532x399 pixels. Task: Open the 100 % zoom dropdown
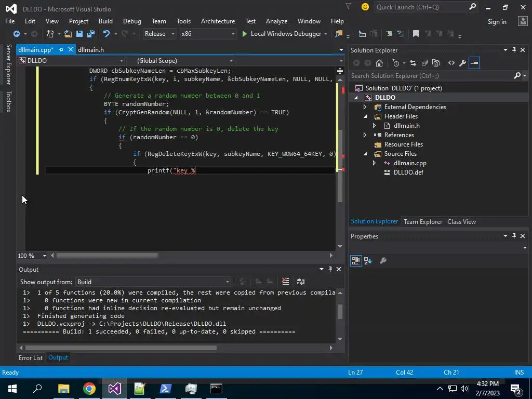click(x=45, y=256)
